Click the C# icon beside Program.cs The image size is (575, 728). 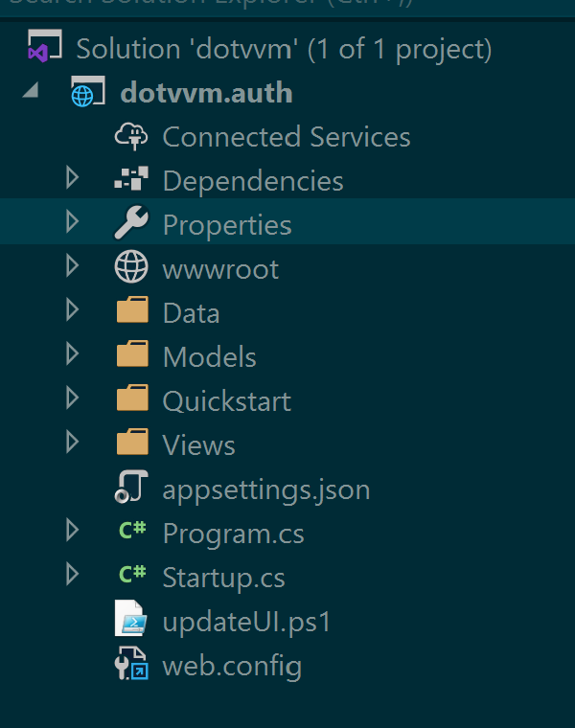(x=131, y=534)
